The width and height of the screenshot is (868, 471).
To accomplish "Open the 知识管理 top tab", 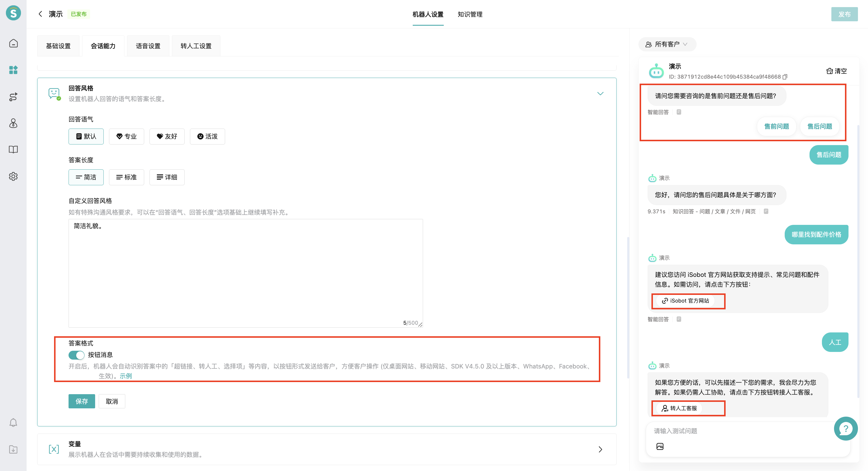I will [x=470, y=14].
